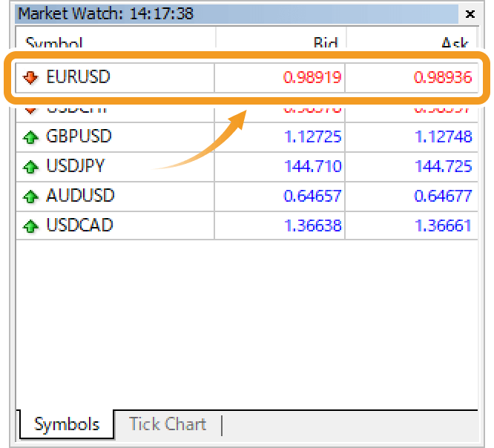
Task: Click the AUDUSD ask price 0.64677
Action: 443,196
